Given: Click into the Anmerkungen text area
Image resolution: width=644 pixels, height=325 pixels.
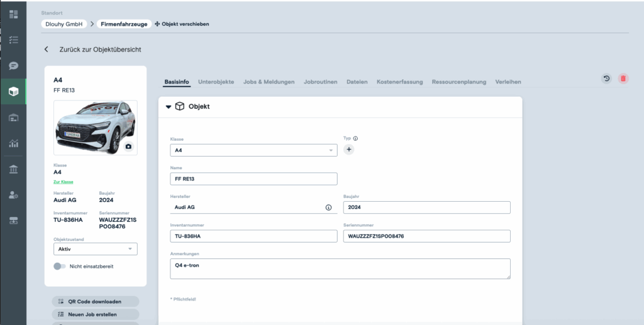Looking at the screenshot, I should 340,268.
